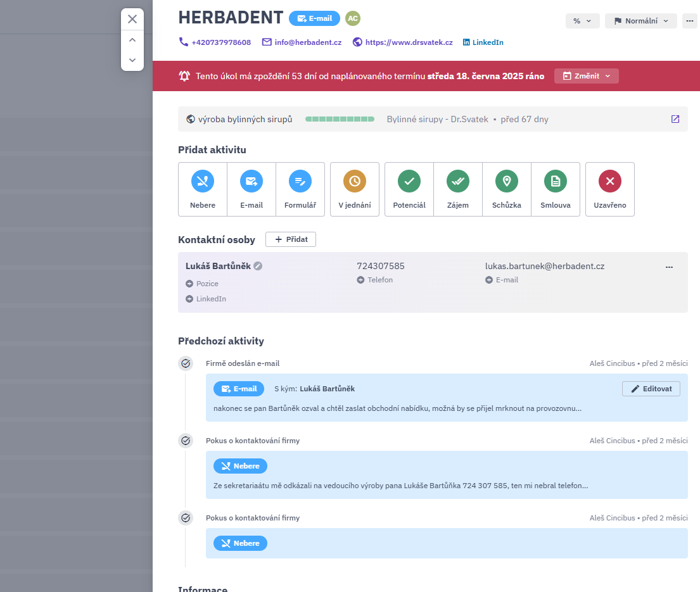Open external link icon in Bylinné sirupy row
The image size is (700, 592).
click(675, 119)
